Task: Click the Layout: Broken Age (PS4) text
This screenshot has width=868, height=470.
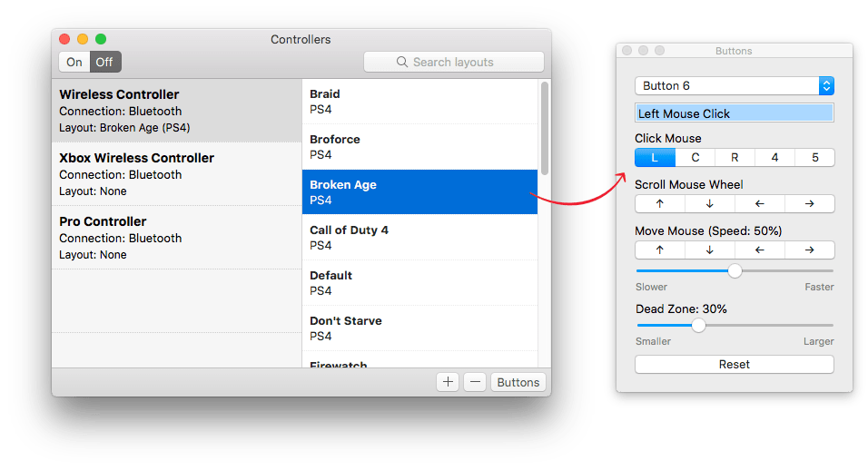Action: (x=124, y=128)
